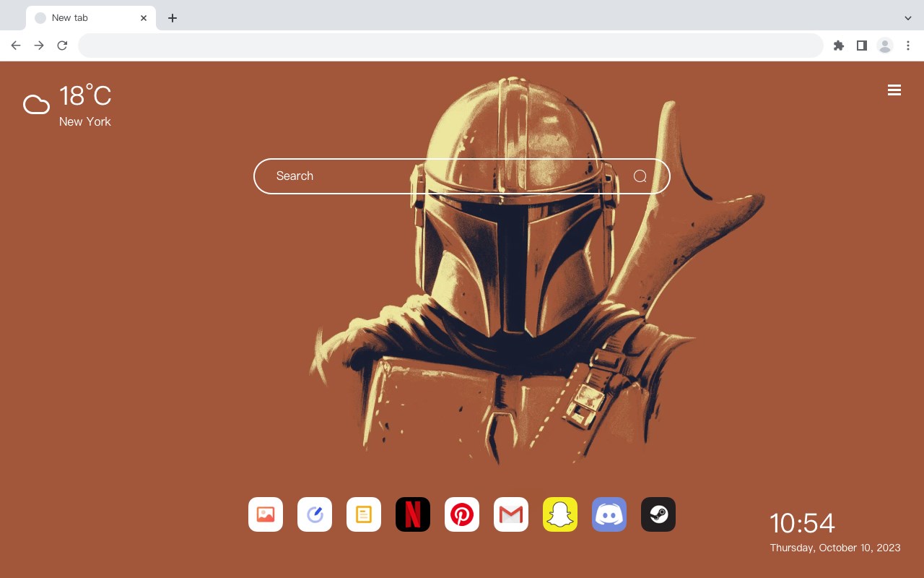Open the Snapchat shortcut
This screenshot has width=924, height=578.
(560, 514)
